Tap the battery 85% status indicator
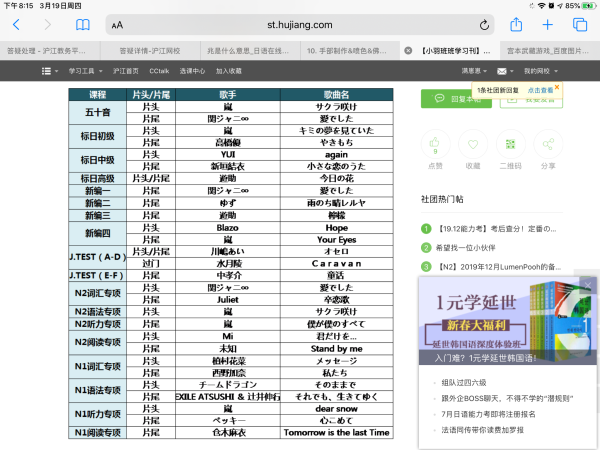Screen dimensions: 600x450 click(580, 6)
